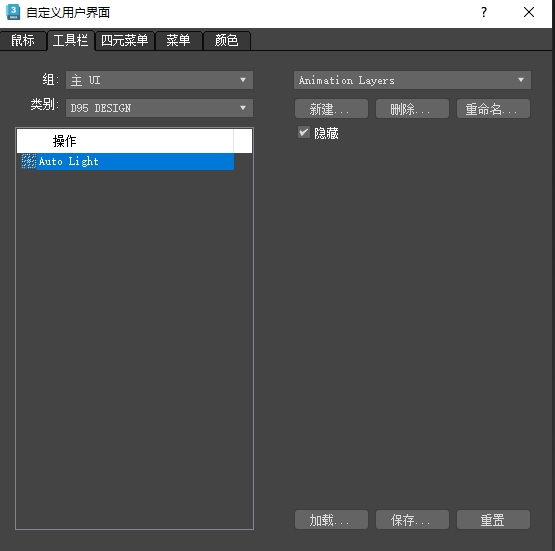555x551 pixels.
Task: Click the 新建... (New) button
Action: (331, 109)
